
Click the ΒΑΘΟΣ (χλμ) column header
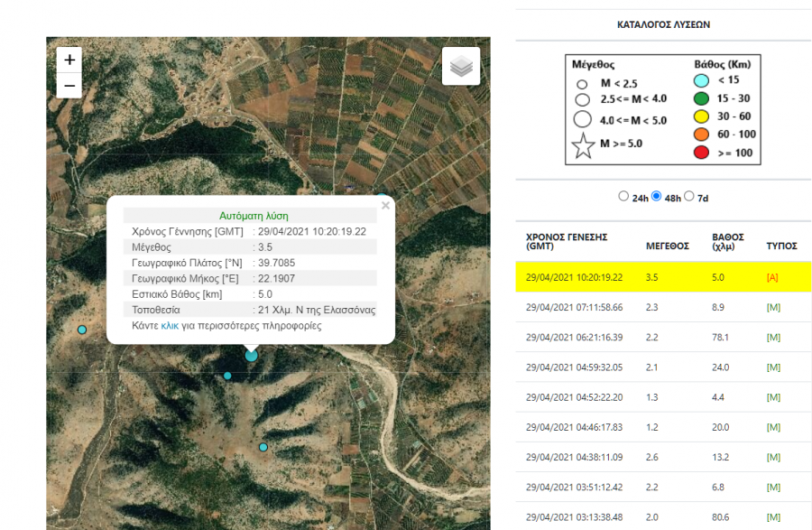(x=728, y=241)
